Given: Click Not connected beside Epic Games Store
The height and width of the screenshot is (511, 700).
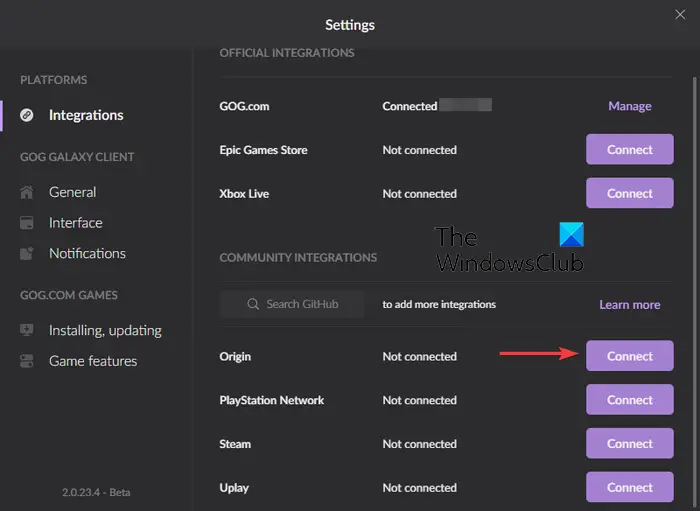Looking at the screenshot, I should pyautogui.click(x=420, y=150).
